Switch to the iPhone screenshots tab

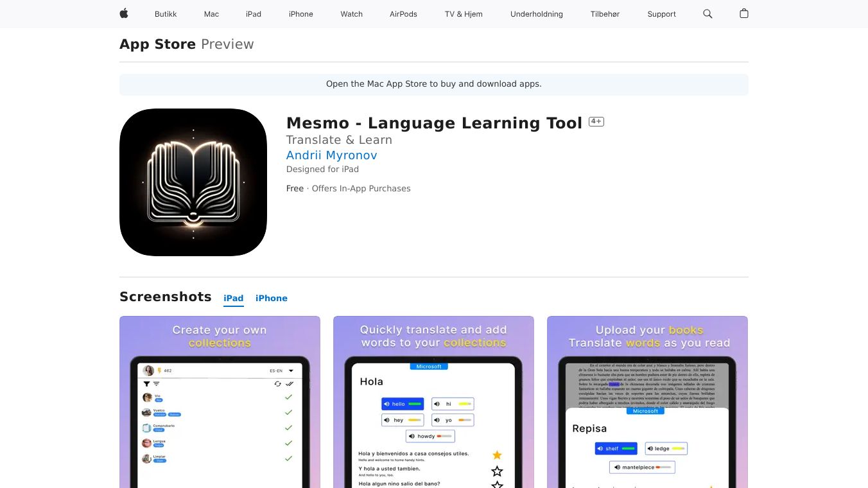click(272, 298)
